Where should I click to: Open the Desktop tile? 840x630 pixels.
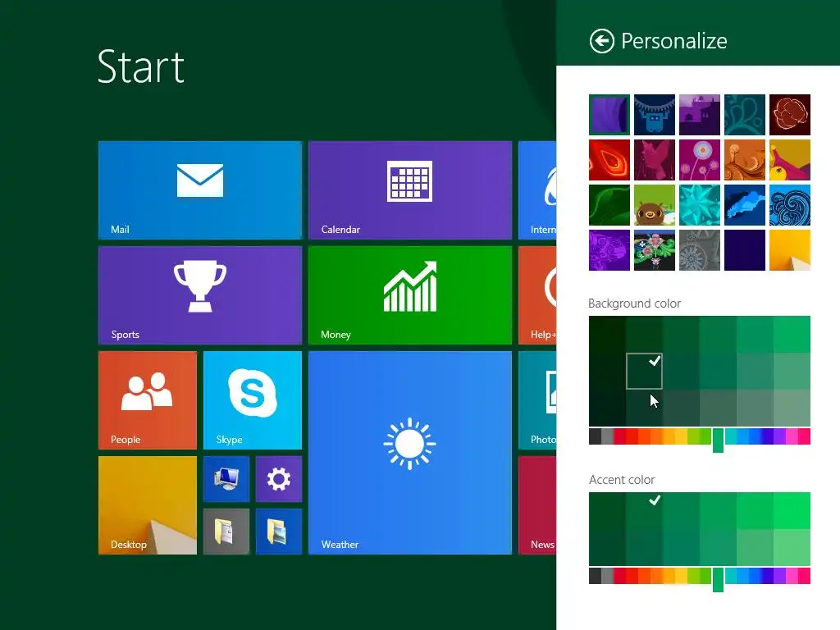[x=148, y=505]
